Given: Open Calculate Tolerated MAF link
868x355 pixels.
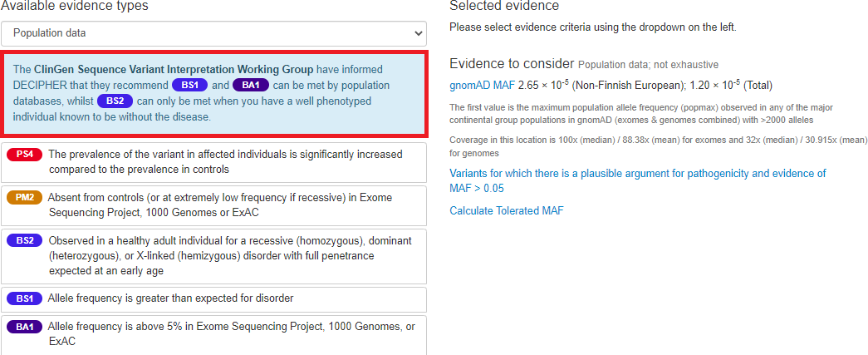Looking at the screenshot, I should (507, 210).
